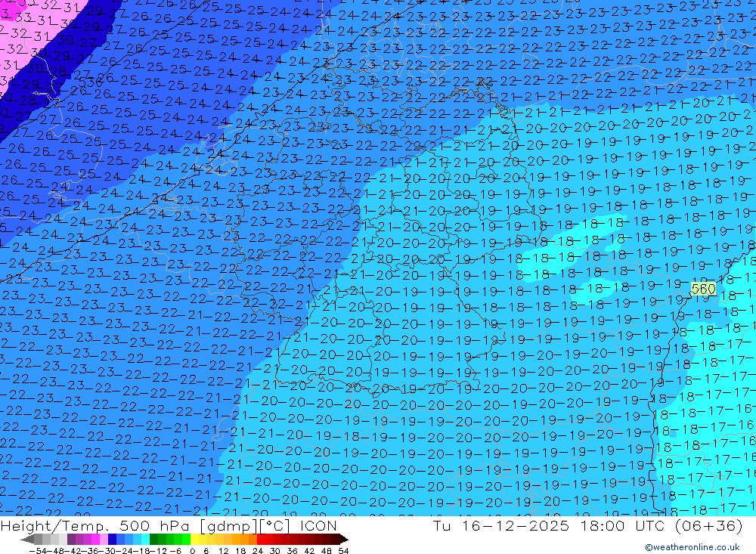This screenshot has height=554, width=756.
Task: Click the 'Tu 16-12-2025 18:00 UTC' timestamp
Action: click(x=548, y=525)
